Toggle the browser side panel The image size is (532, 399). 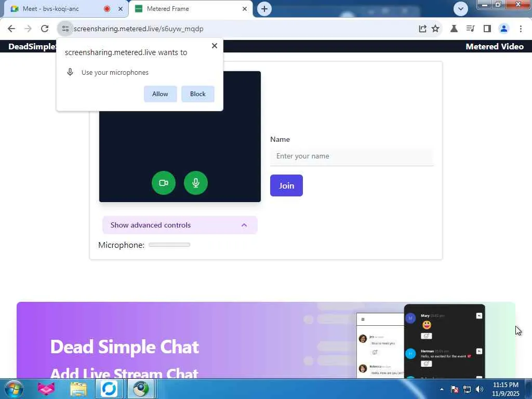(487, 29)
